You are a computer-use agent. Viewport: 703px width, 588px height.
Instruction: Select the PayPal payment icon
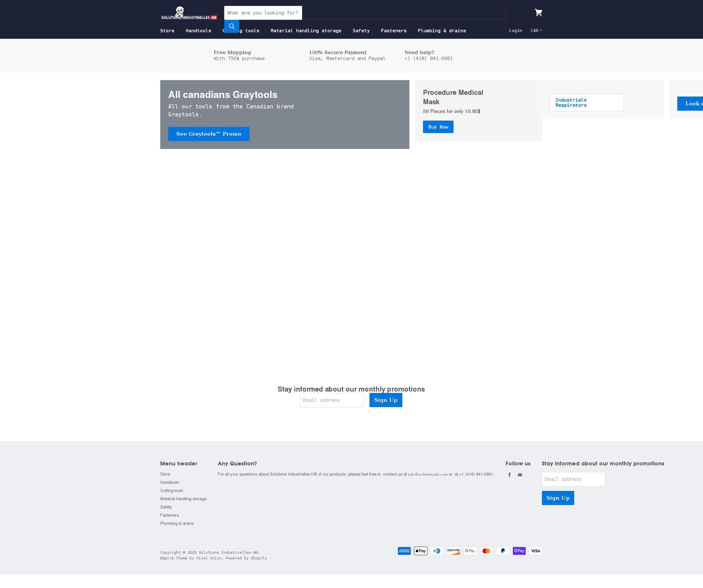point(503,551)
